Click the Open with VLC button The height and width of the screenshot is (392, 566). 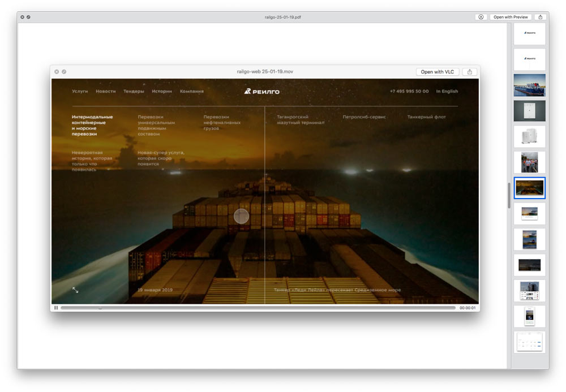tap(437, 71)
